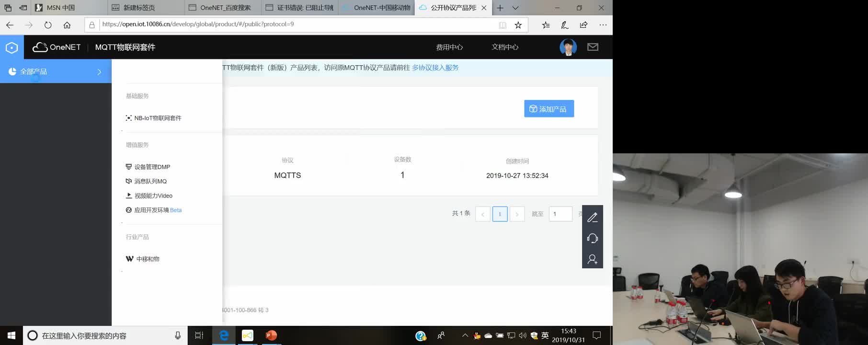Viewport: 868px width, 345px height.
Task: Go to browser home page
Action: coord(67,25)
